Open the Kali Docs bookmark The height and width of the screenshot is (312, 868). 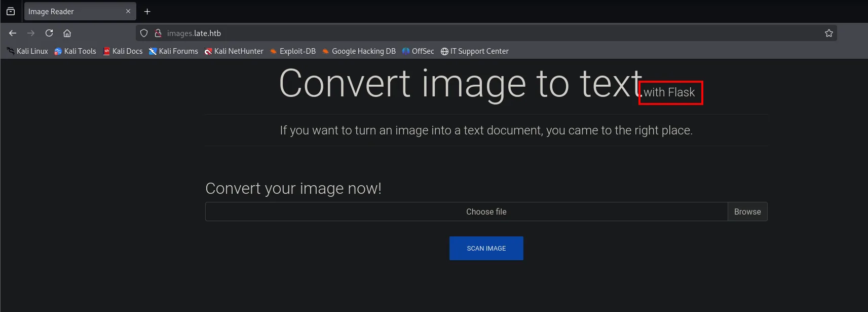click(123, 51)
